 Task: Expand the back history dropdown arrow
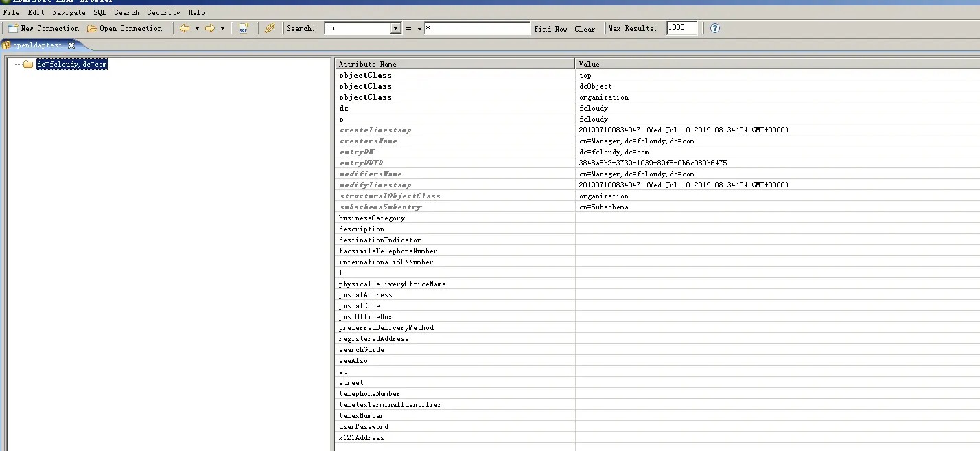coord(197,29)
